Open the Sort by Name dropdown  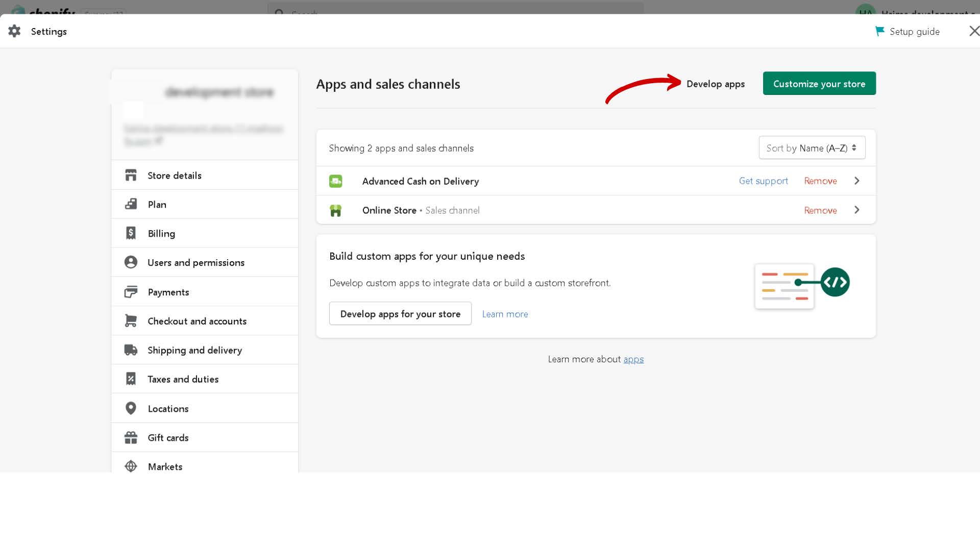click(x=812, y=148)
